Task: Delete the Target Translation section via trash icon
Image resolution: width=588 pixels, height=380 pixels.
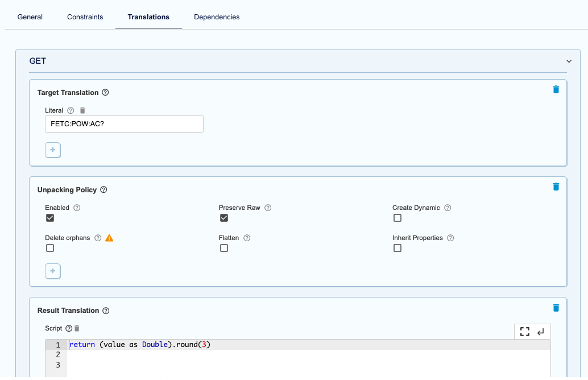Action: coord(556,89)
